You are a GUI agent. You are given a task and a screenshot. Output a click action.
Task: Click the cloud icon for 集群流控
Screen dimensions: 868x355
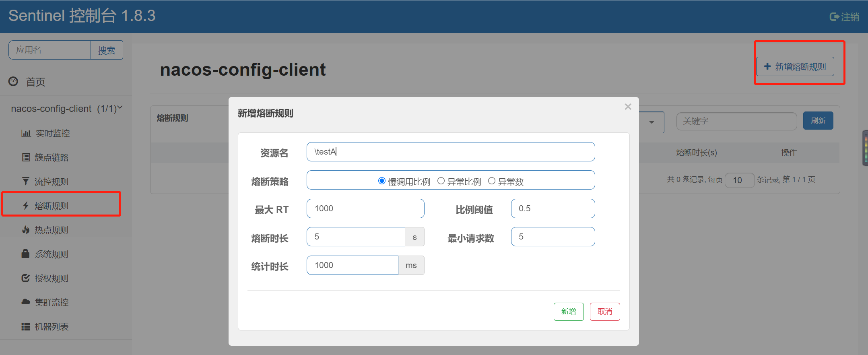pos(26,302)
